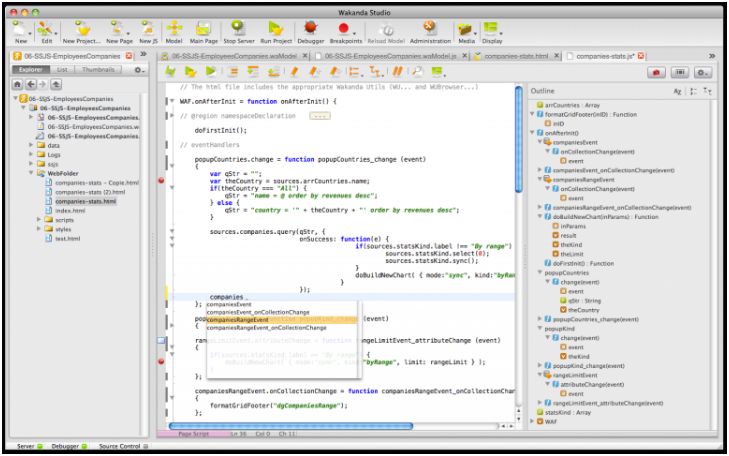Toggle breakpoint on the var theCountry line
The height and width of the screenshot is (456, 729).
pyautogui.click(x=161, y=180)
